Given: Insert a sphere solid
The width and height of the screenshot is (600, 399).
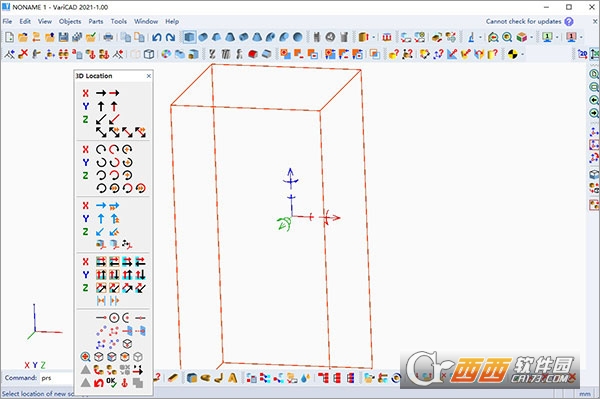Looking at the screenshot, I should pos(298,37).
